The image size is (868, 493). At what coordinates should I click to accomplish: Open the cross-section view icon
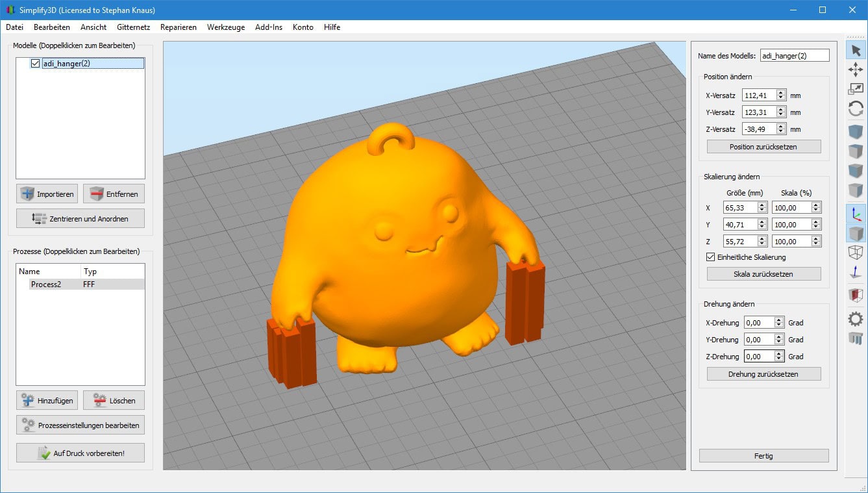[x=856, y=296]
